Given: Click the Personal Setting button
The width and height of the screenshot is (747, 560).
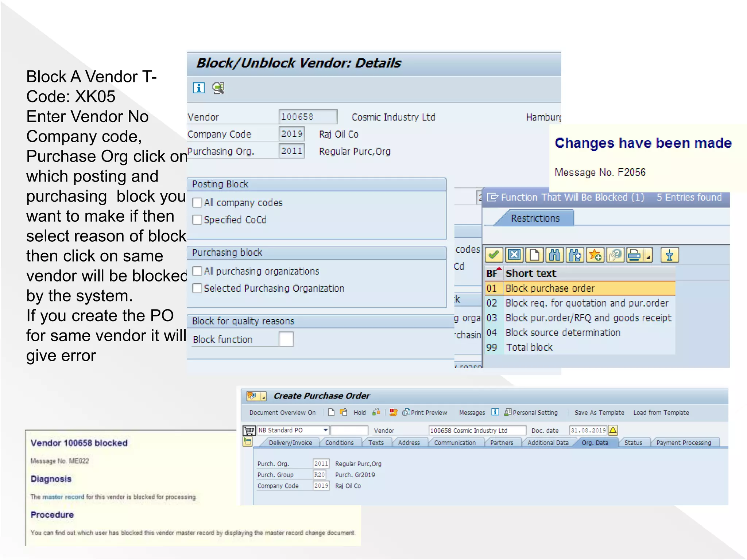Looking at the screenshot, I should coord(531,412).
